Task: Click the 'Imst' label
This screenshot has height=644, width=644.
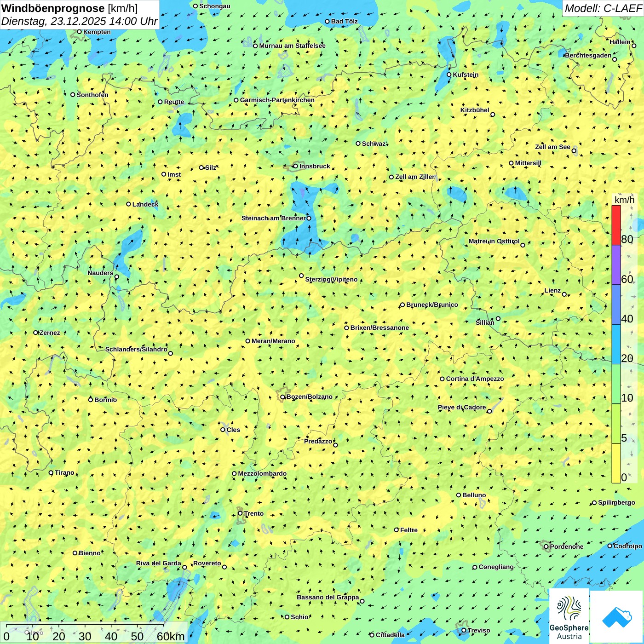Action: pos(174,174)
